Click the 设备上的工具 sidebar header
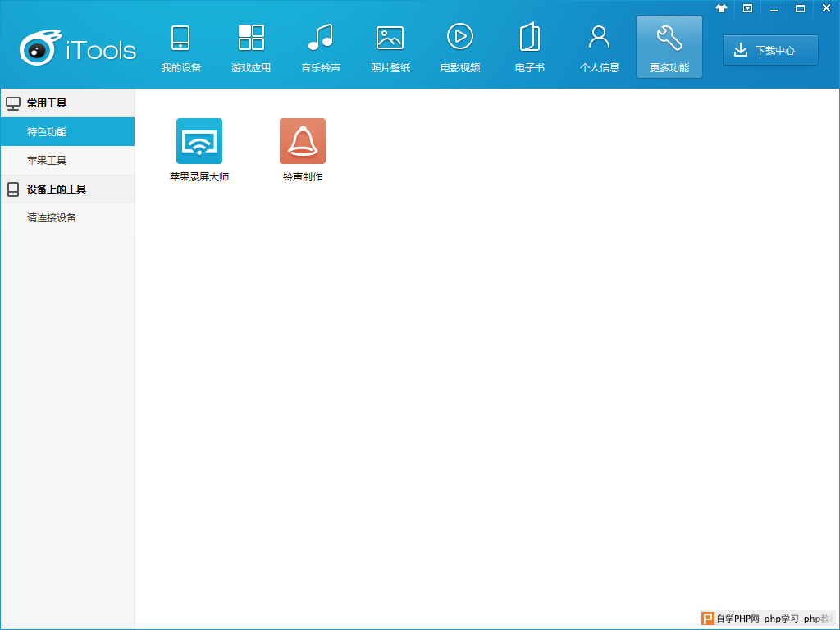The height and width of the screenshot is (630, 840). pos(67,189)
